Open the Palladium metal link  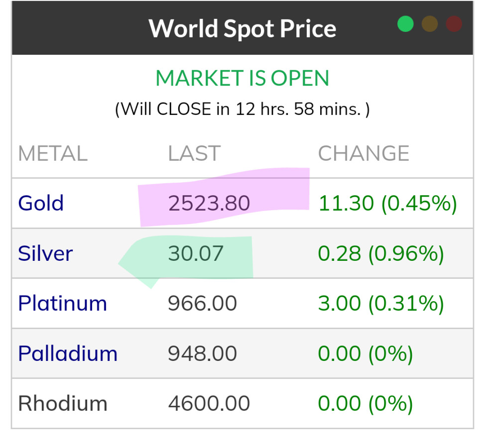68,353
